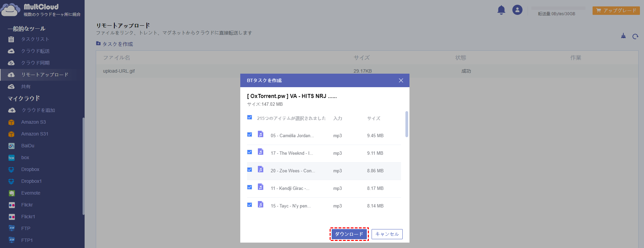The image size is (644, 248).
Task: Select the upload-URL.gif file row
Action: [367, 71]
